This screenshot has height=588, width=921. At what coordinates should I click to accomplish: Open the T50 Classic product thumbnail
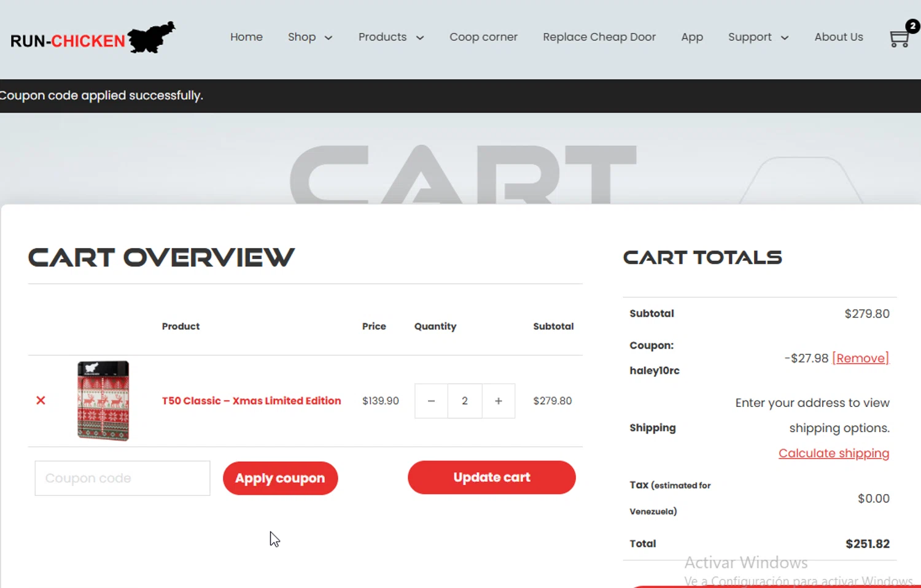pos(103,401)
